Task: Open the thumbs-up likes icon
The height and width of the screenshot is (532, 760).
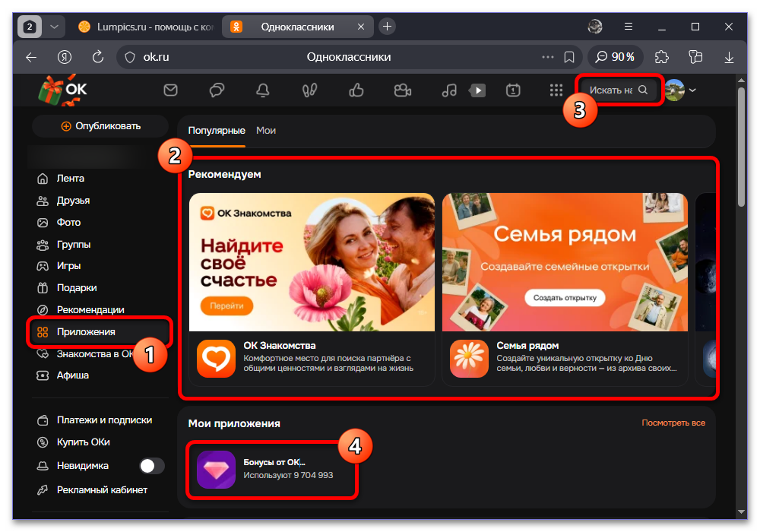Action: pyautogui.click(x=356, y=90)
